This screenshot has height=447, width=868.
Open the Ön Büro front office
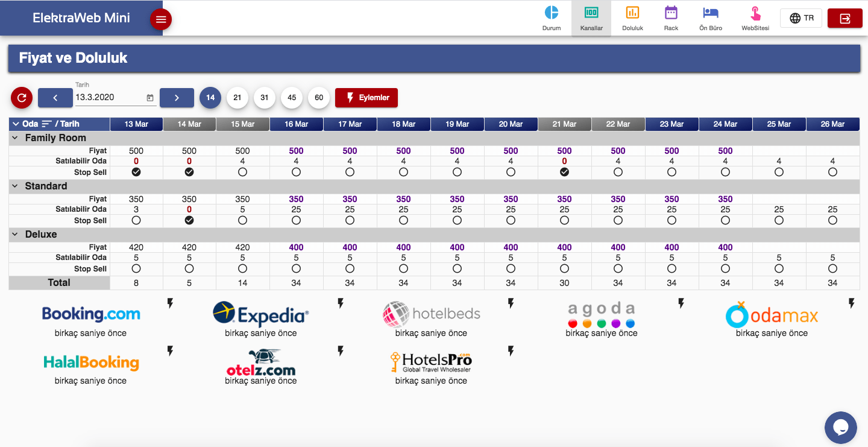pos(711,18)
